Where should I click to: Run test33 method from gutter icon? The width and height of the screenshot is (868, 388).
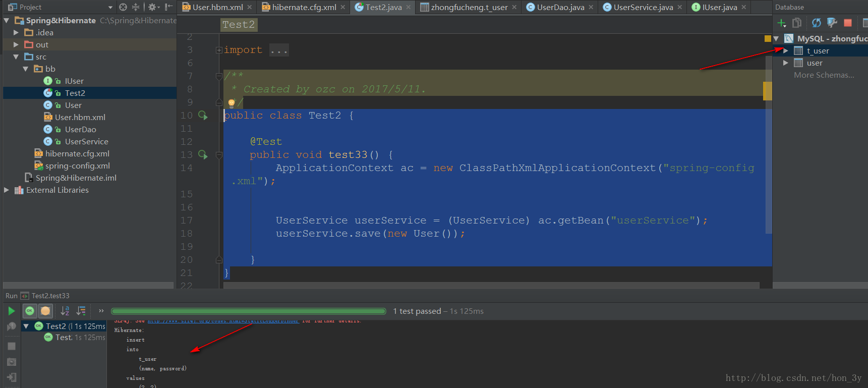203,155
